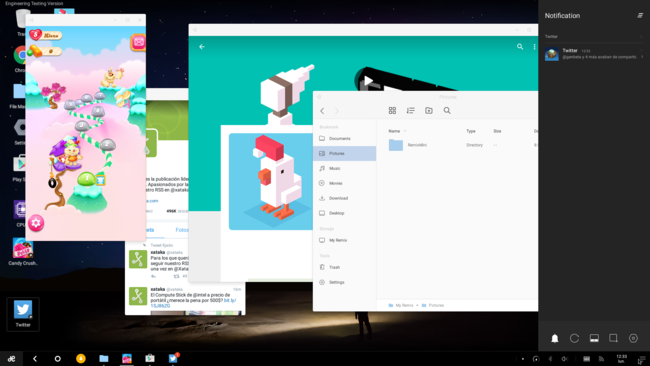Viewport: 650px width, 366px height.
Task: Click the lives heart counter in Candy Crush
Action: [45, 35]
